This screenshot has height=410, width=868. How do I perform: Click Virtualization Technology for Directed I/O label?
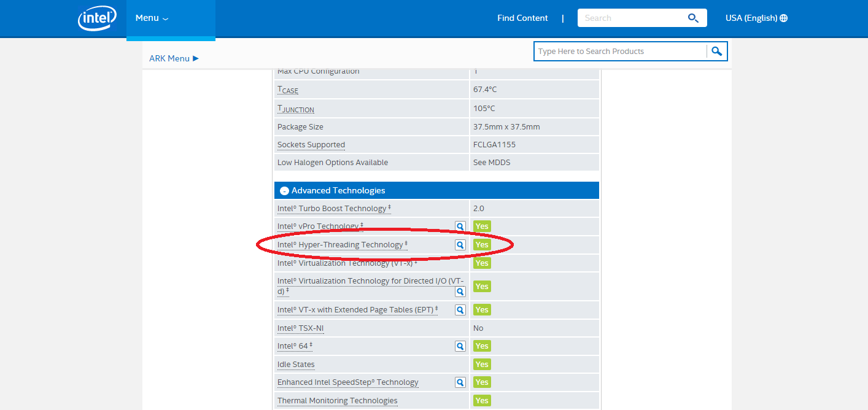tap(370, 286)
